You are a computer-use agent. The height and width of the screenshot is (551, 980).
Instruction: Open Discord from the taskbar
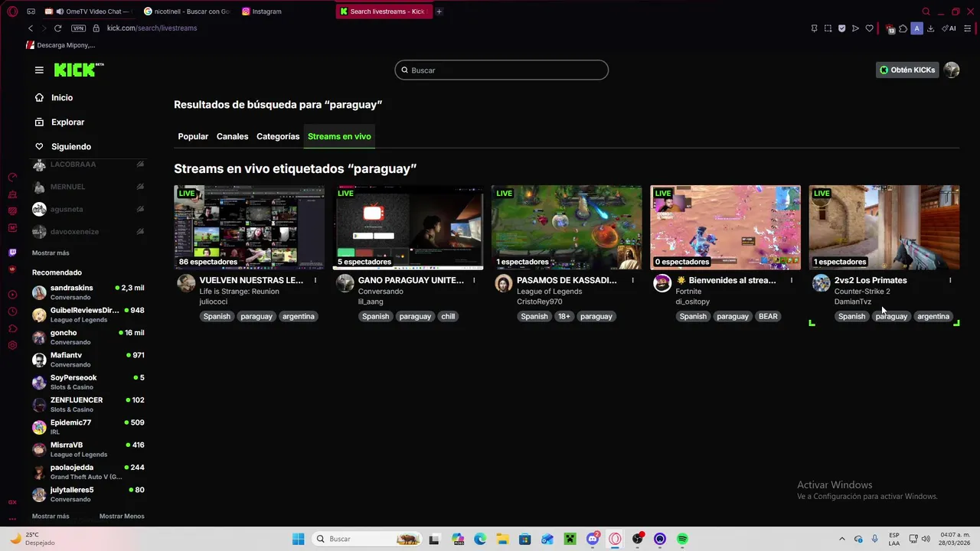click(593, 539)
